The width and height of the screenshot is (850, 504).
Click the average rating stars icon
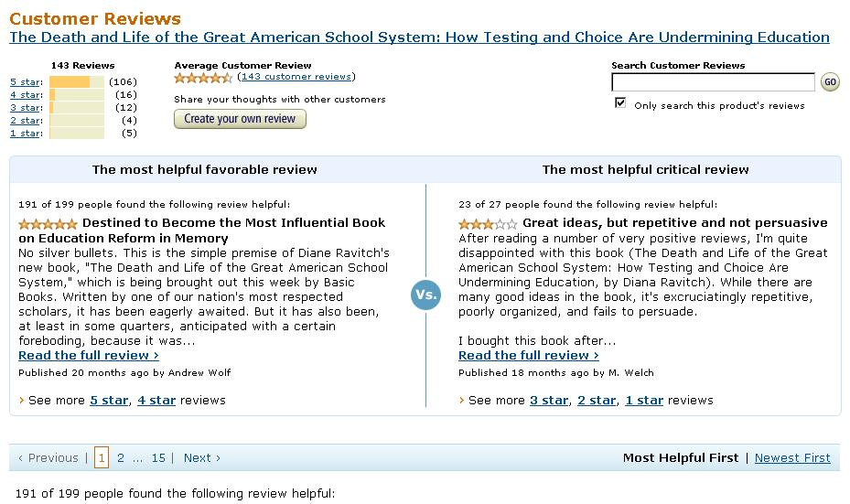tap(203, 78)
